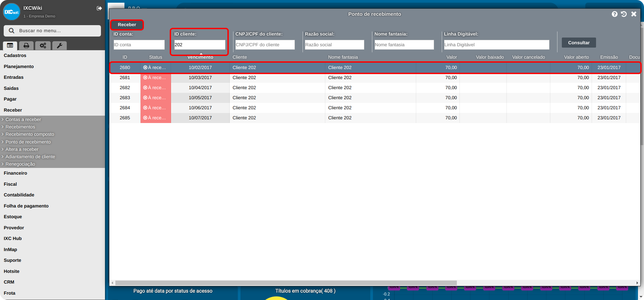The height and width of the screenshot is (300, 644).
Task: Focus the CNPJ/CPF do cliente field
Action: tap(265, 45)
